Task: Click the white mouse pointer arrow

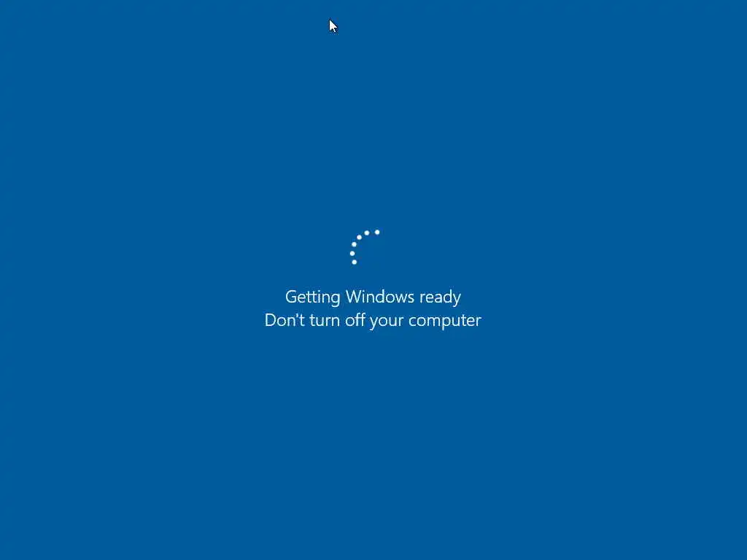Action: click(x=333, y=26)
